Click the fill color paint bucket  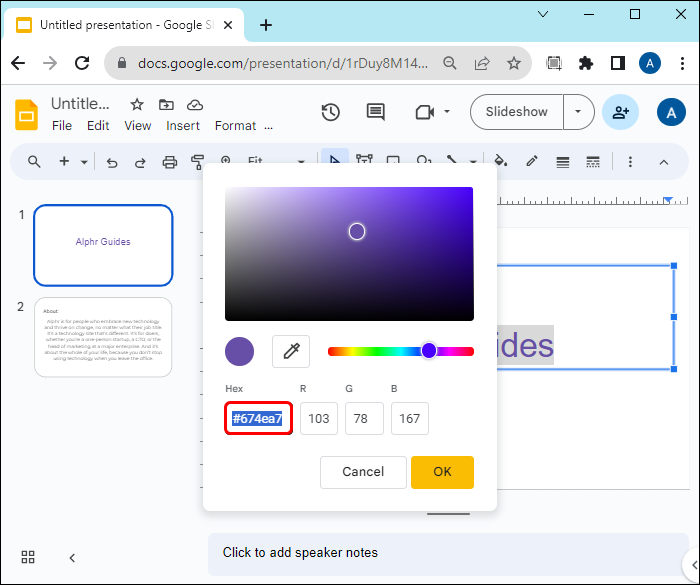pyautogui.click(x=500, y=161)
